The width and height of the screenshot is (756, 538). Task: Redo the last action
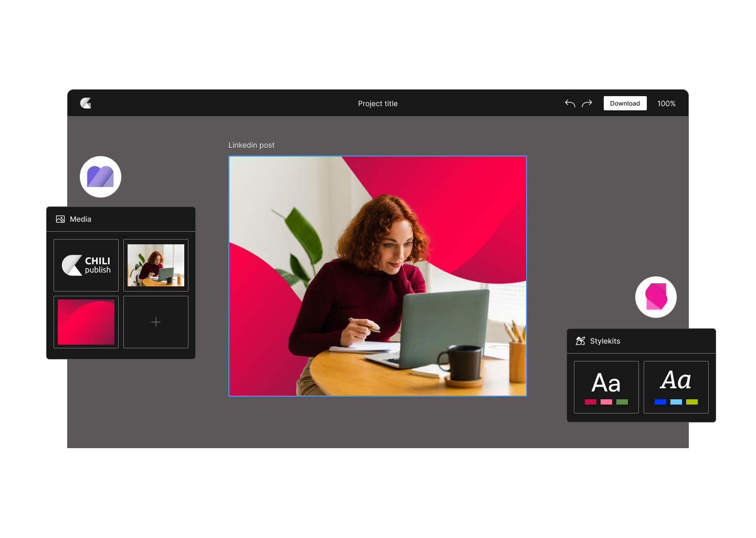click(x=587, y=103)
